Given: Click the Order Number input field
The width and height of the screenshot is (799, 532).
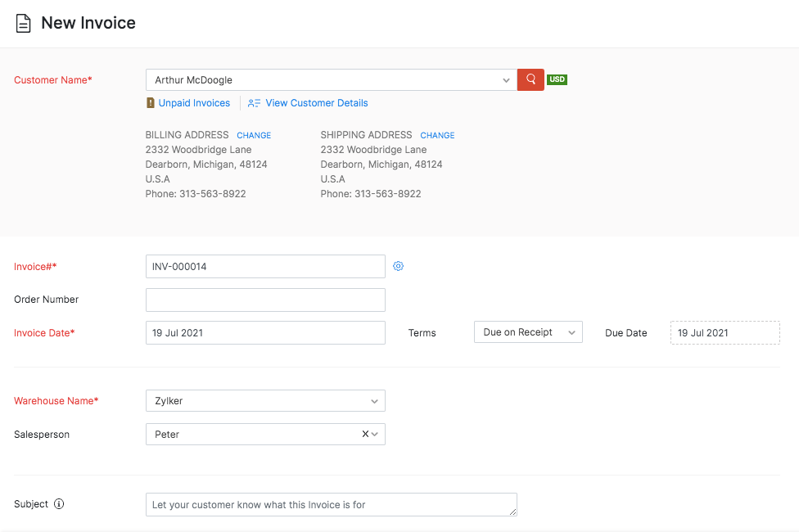Looking at the screenshot, I should [x=265, y=300].
